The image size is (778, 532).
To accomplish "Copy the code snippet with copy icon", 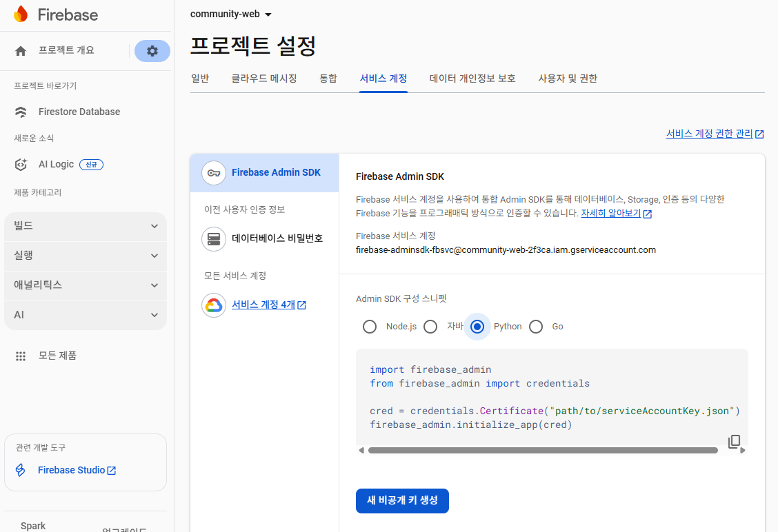I will click(734, 441).
